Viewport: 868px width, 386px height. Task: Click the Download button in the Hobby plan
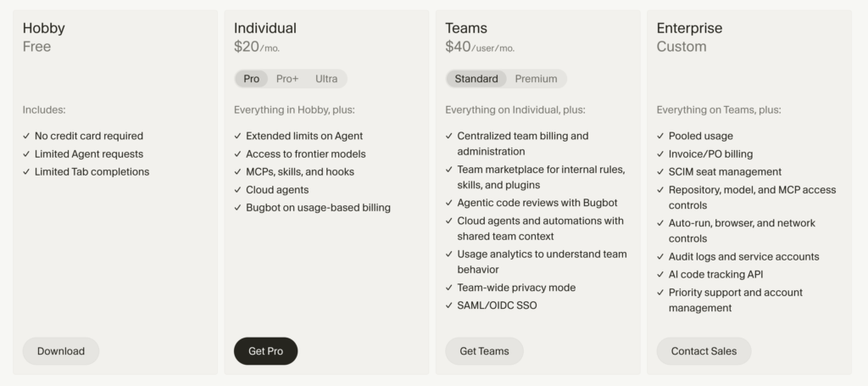[61, 351]
